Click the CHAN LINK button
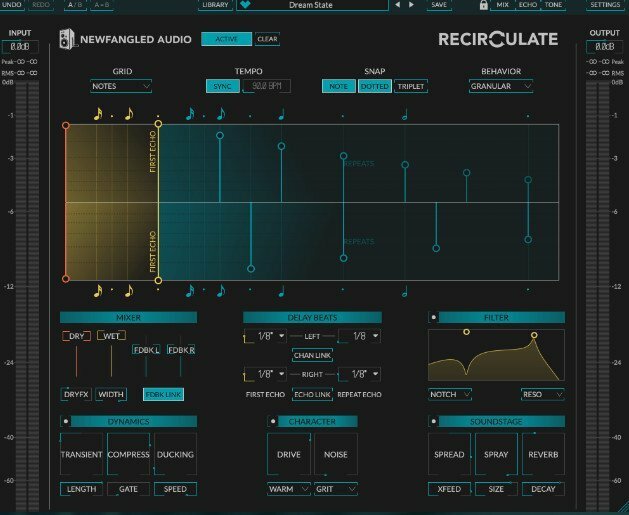Screen dimensions: 629x515 pyautogui.click(x=312, y=355)
